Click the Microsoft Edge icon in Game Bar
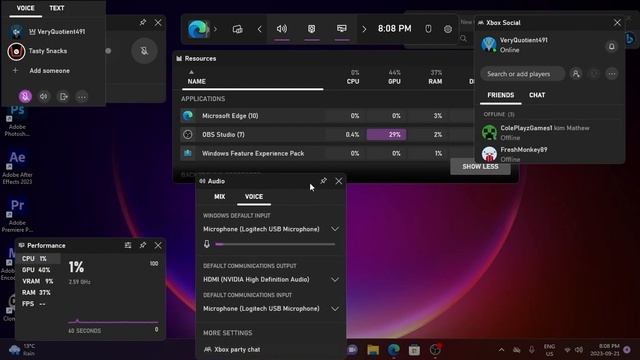 (x=197, y=29)
